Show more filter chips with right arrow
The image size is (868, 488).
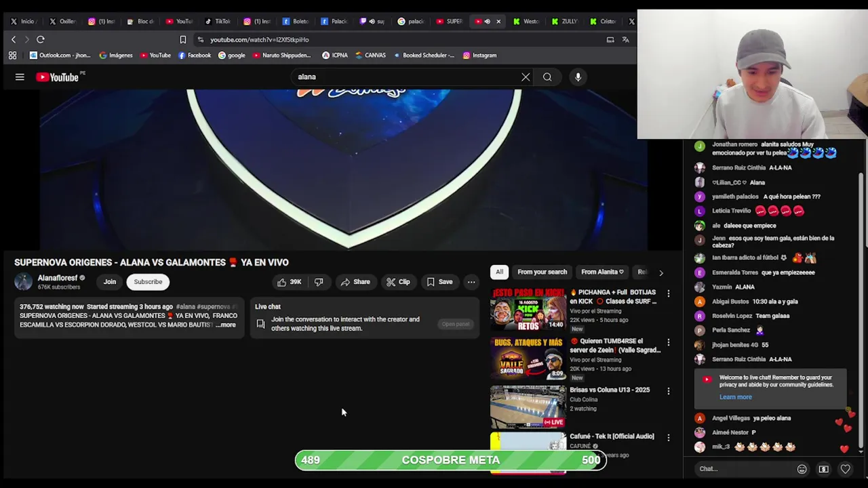point(661,272)
